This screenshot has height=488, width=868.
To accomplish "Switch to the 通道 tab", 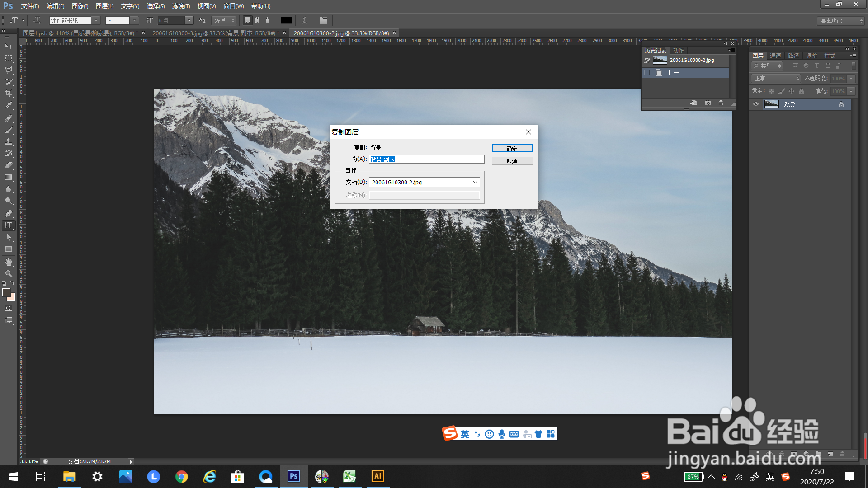I will (x=775, y=56).
